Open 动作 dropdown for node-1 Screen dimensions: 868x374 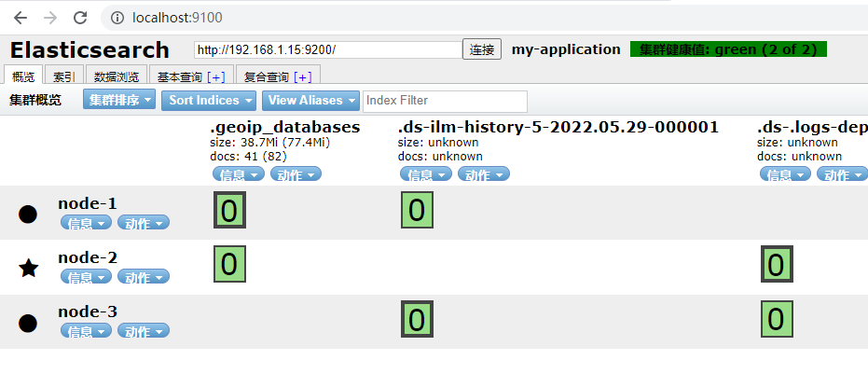(144, 223)
